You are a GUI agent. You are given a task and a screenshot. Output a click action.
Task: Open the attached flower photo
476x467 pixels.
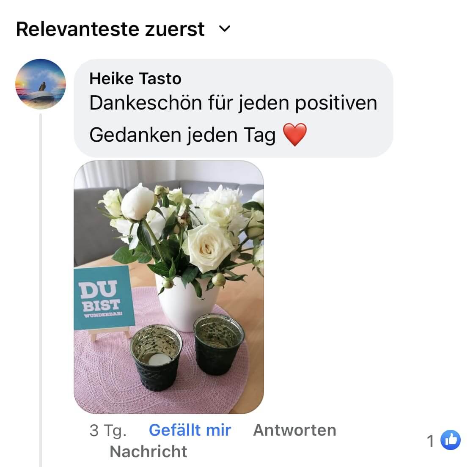tap(169, 287)
